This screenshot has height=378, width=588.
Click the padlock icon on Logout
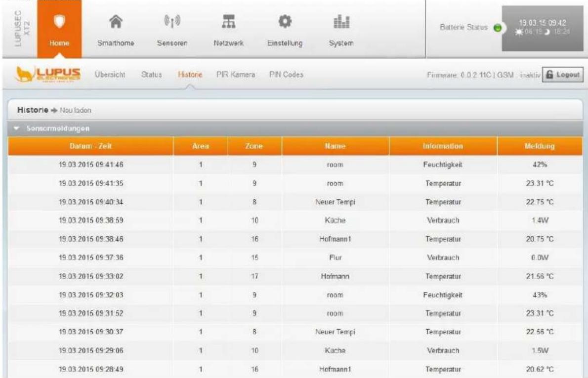coord(549,75)
